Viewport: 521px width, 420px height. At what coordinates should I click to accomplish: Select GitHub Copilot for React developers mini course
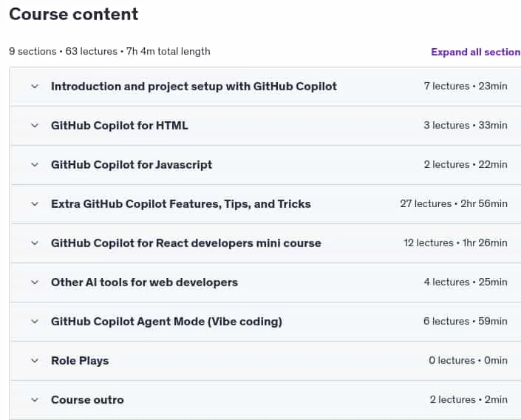(186, 243)
